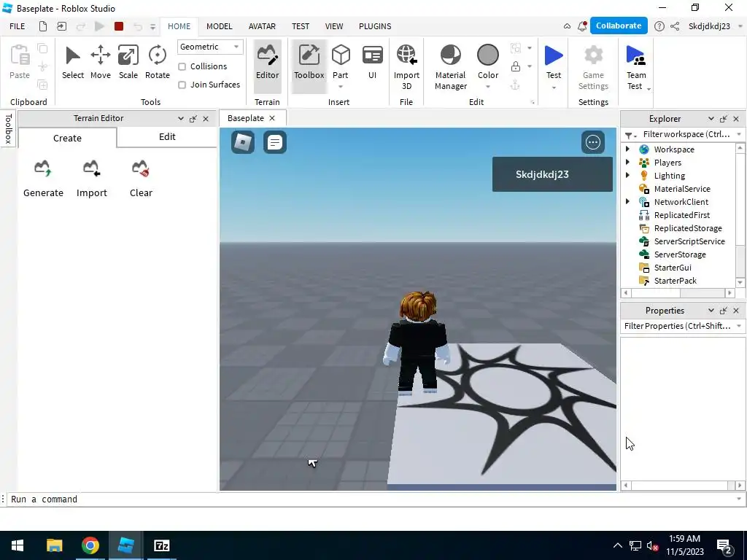Open the taskbar notification center icon
Viewport: 747px width, 560px height.
(x=724, y=546)
